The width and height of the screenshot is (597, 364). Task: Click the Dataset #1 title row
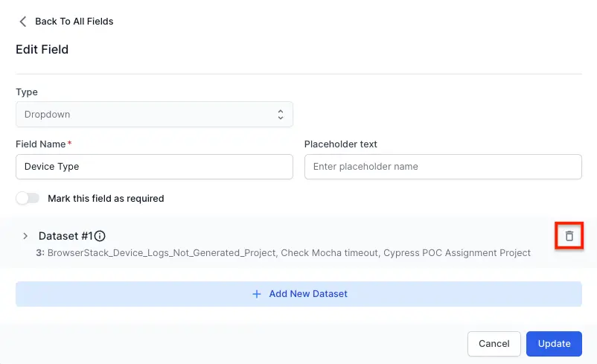pyautogui.click(x=66, y=236)
